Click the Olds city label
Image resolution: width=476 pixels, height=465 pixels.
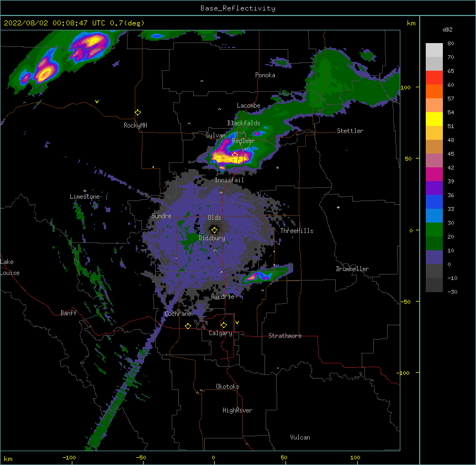(x=214, y=218)
